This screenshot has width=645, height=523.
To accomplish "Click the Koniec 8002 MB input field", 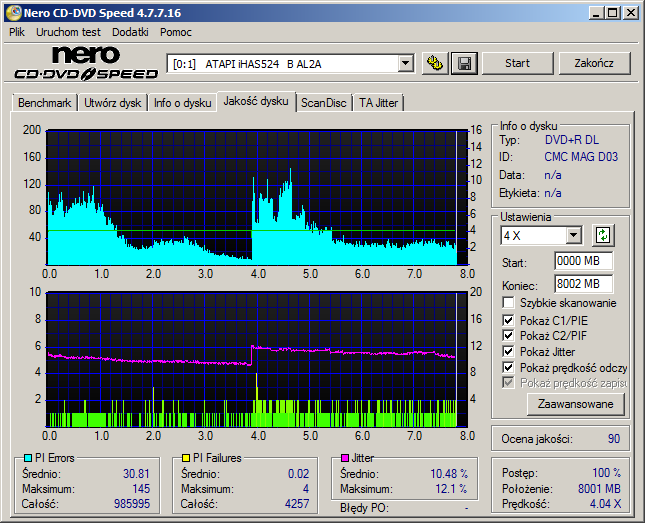I will click(583, 284).
